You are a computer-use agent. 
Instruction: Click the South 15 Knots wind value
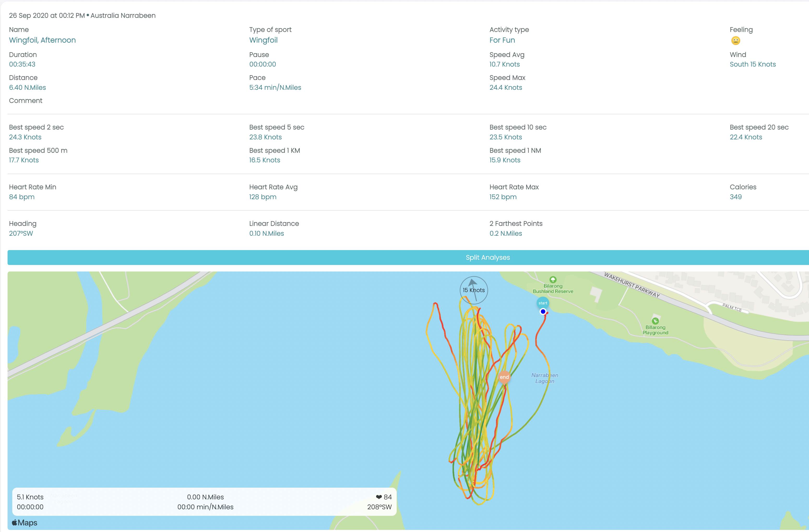point(752,64)
